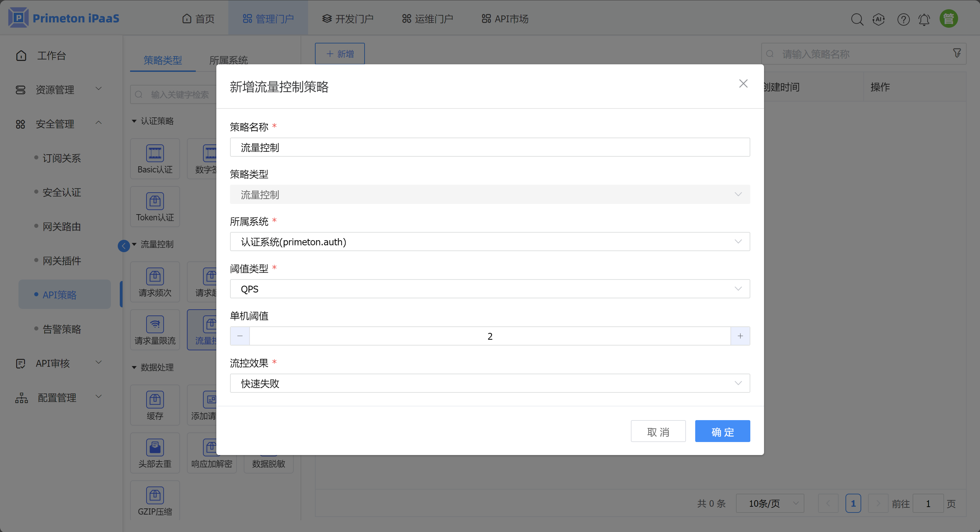Click the help question mark icon
This screenshot has width=980, height=532.
903,19
